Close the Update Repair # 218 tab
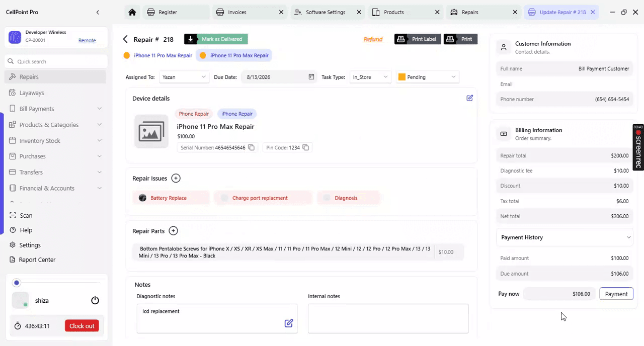Screen dimensions: 644x346 593,12
